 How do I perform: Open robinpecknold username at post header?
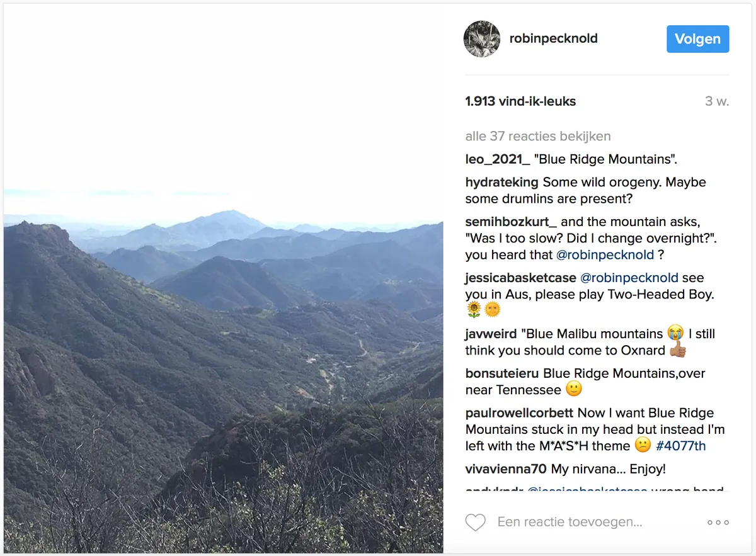point(553,39)
